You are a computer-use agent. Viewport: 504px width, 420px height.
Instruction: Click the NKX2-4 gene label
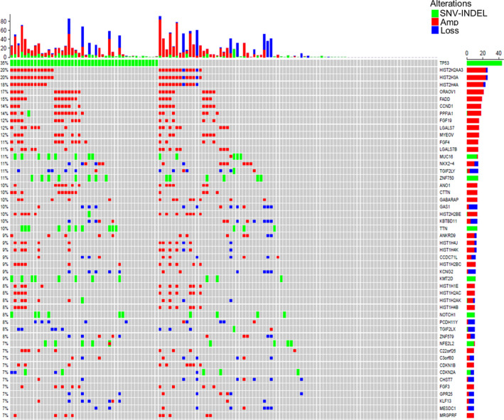click(x=447, y=164)
